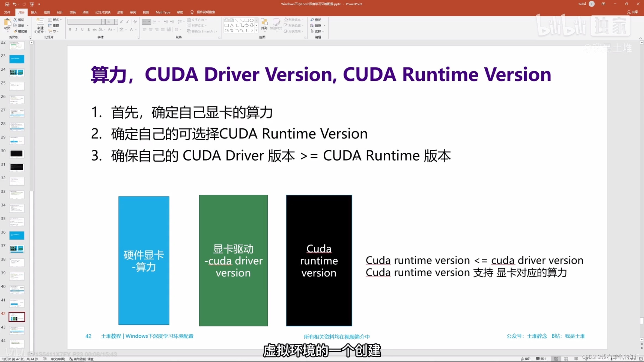Screen dimensions: 644x362
Task: Pick the oval shape from shapes gallery
Action: tap(252, 20)
